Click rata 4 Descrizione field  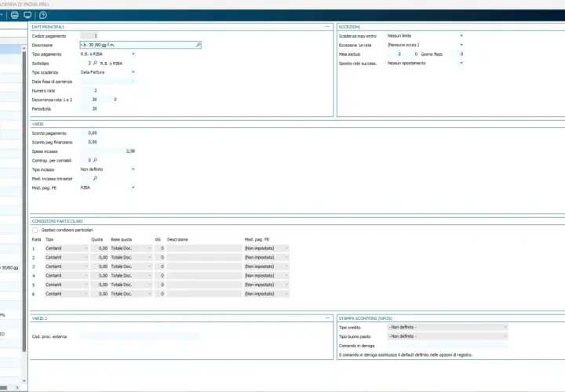click(x=204, y=276)
